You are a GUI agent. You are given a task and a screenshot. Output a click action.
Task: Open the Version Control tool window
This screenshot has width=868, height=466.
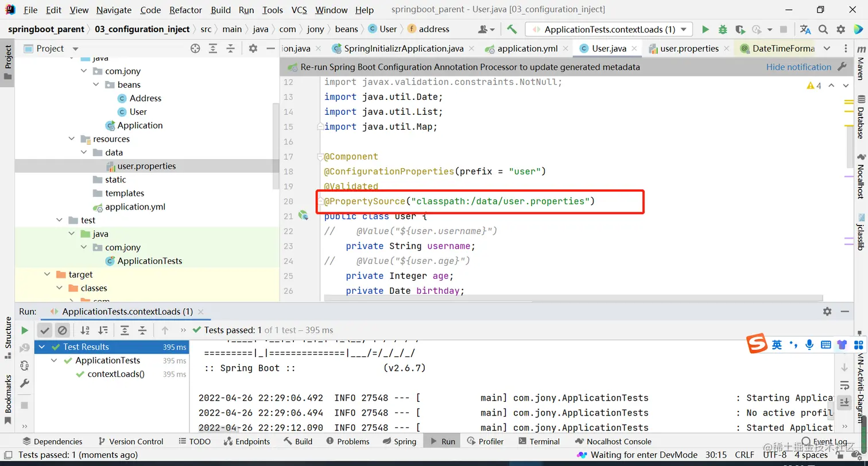tap(130, 441)
